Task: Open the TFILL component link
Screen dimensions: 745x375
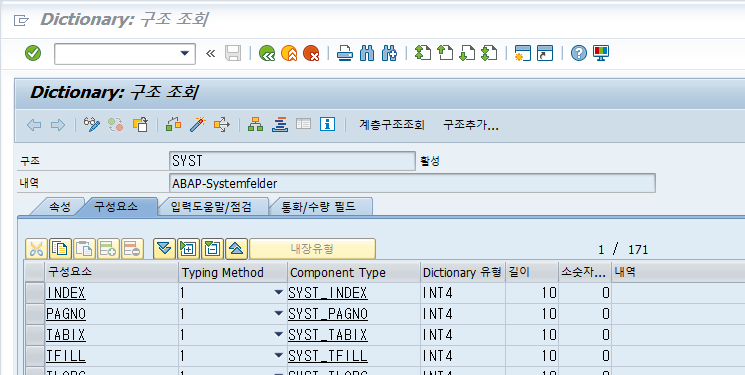Action: 66,356
